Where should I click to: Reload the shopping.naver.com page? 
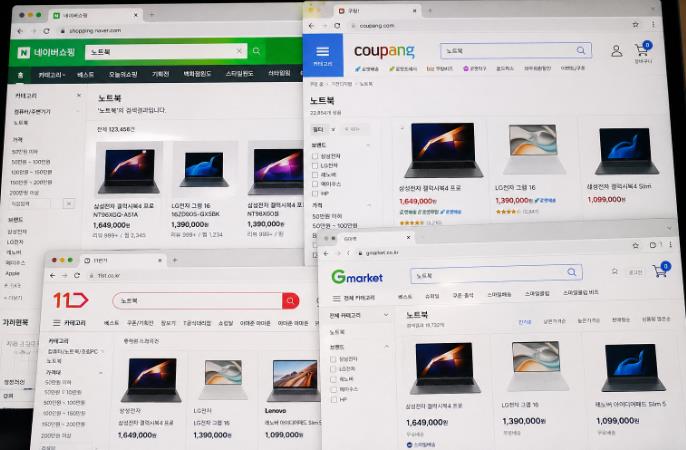click(x=46, y=31)
